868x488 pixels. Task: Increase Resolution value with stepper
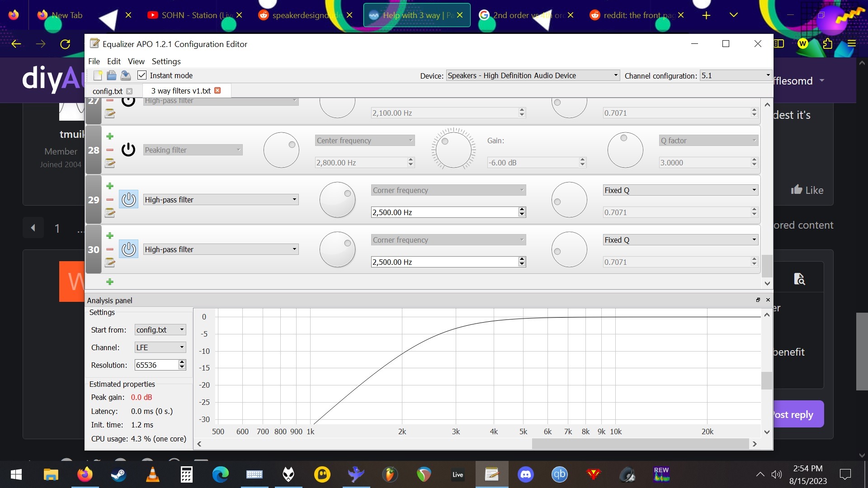point(182,362)
